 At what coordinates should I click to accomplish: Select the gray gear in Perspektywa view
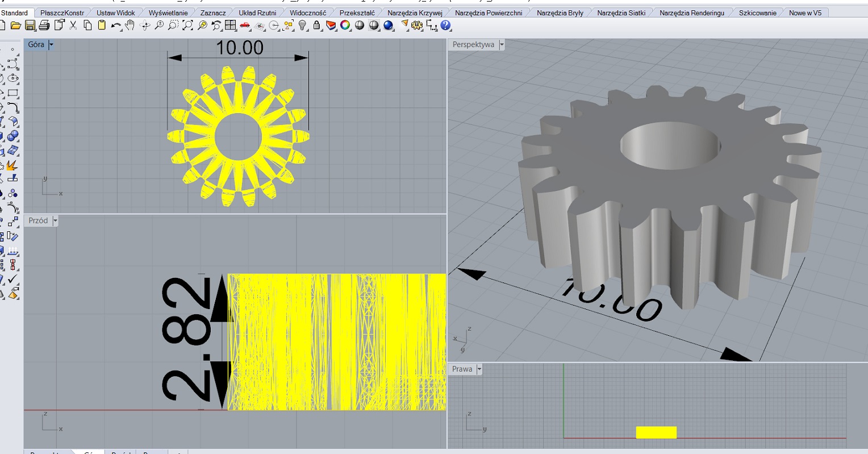(670, 196)
